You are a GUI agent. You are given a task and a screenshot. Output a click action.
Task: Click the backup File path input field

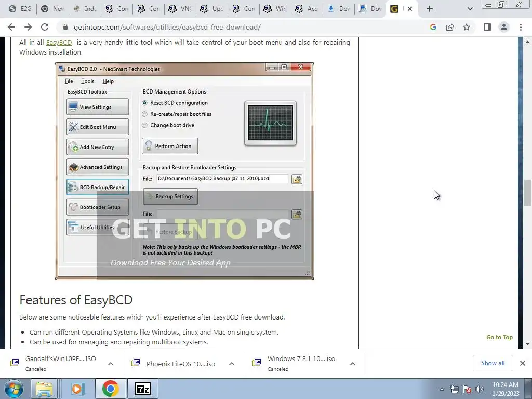point(222,179)
